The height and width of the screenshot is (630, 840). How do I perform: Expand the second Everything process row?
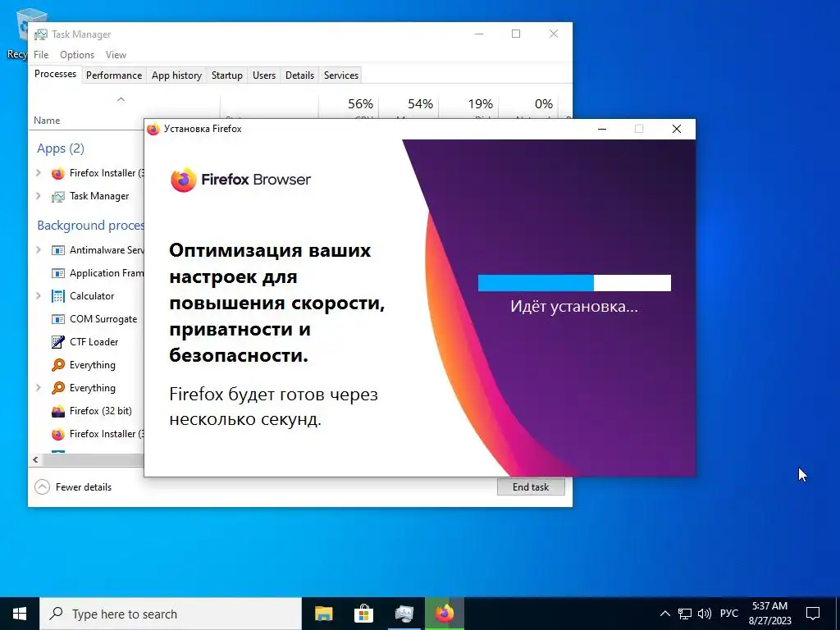(39, 388)
